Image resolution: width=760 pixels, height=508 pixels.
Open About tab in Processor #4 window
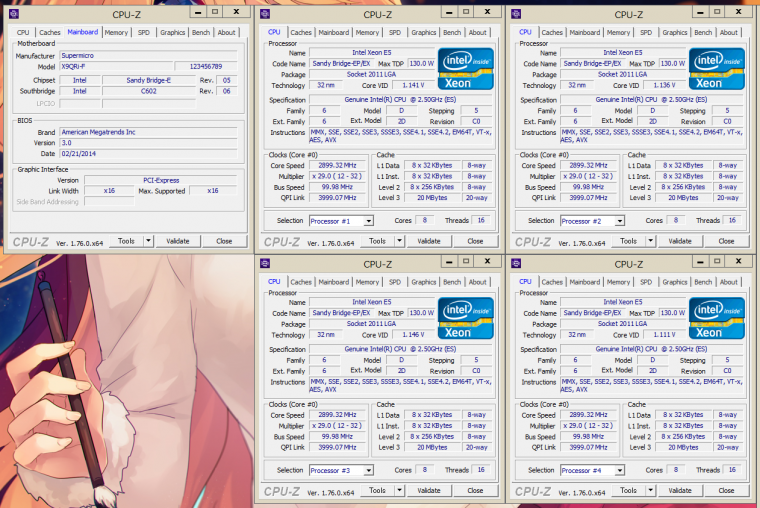point(728,282)
